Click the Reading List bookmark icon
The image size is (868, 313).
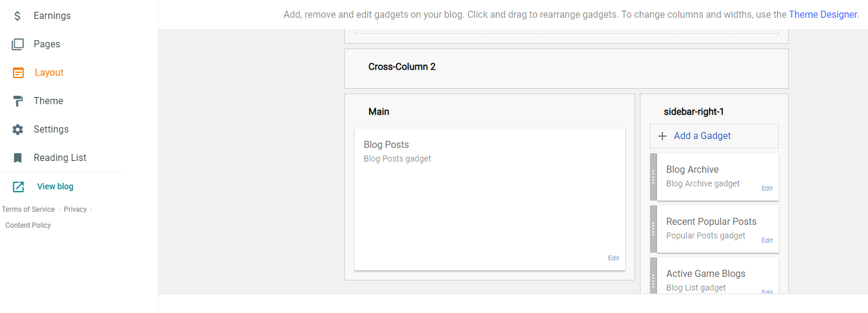coord(18,158)
